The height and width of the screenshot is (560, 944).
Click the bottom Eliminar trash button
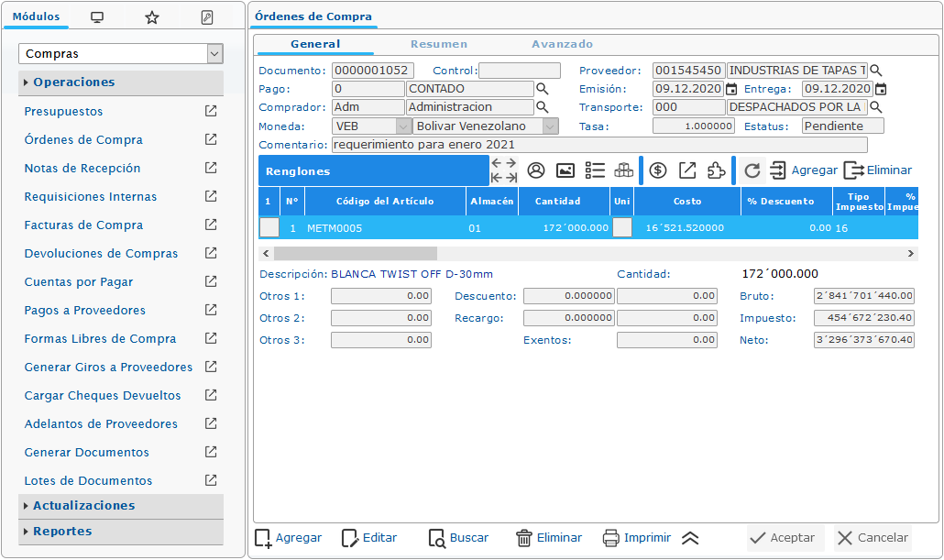point(549,538)
